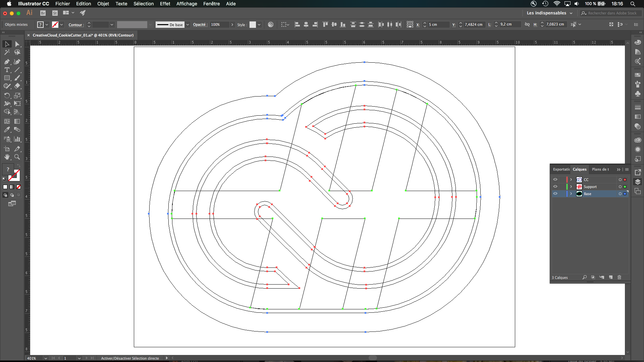Click the Draw Normal mode button

click(5, 195)
